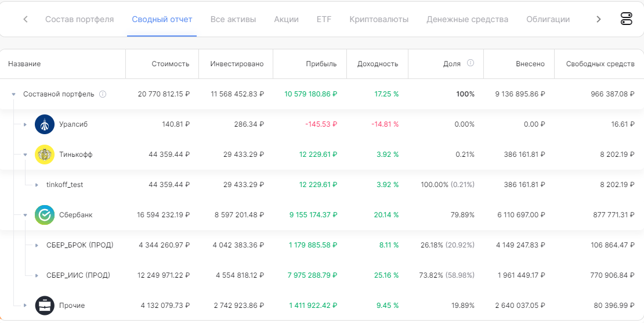Select the СБЕР_БРОК (ПРОД) account name
Viewport: 644px width, 323px height.
pyautogui.click(x=79, y=245)
